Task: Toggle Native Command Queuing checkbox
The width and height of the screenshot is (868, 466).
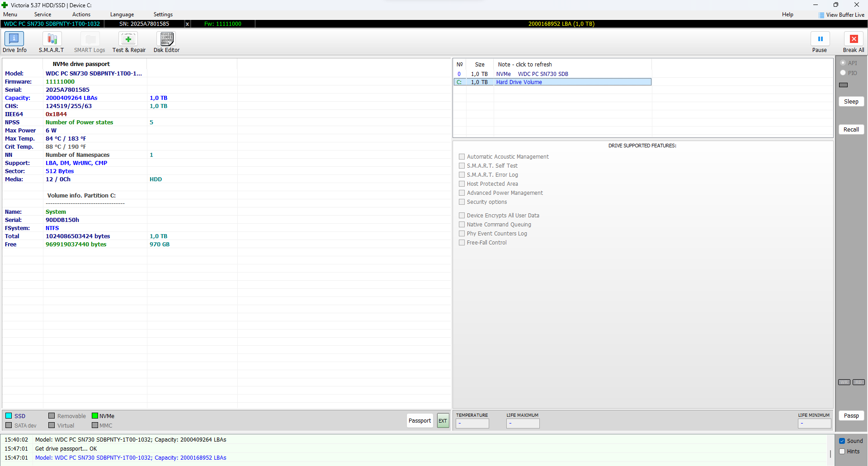Action: click(462, 225)
